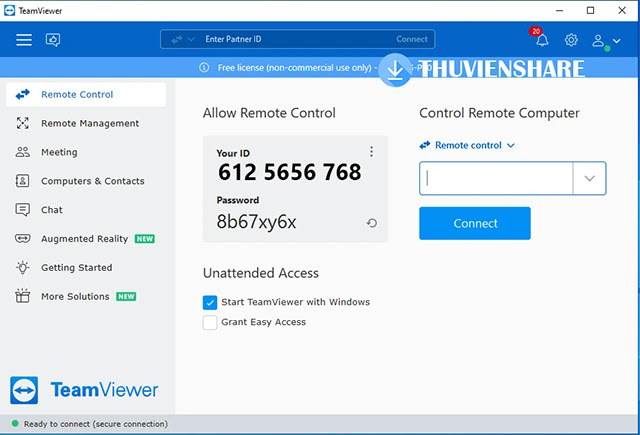Screen dimensions: 640x435
Task: Enable Grant Easy Access checkbox
Action: pos(210,322)
